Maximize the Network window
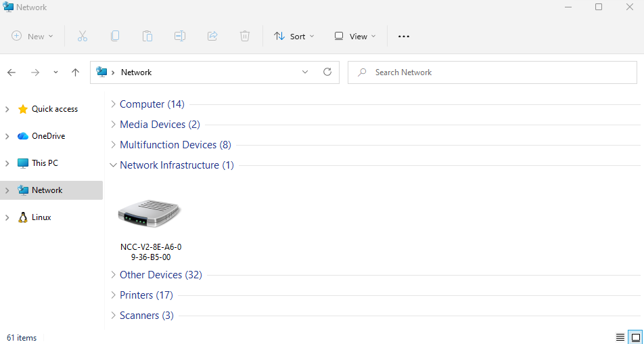The height and width of the screenshot is (344, 644). pos(599,7)
